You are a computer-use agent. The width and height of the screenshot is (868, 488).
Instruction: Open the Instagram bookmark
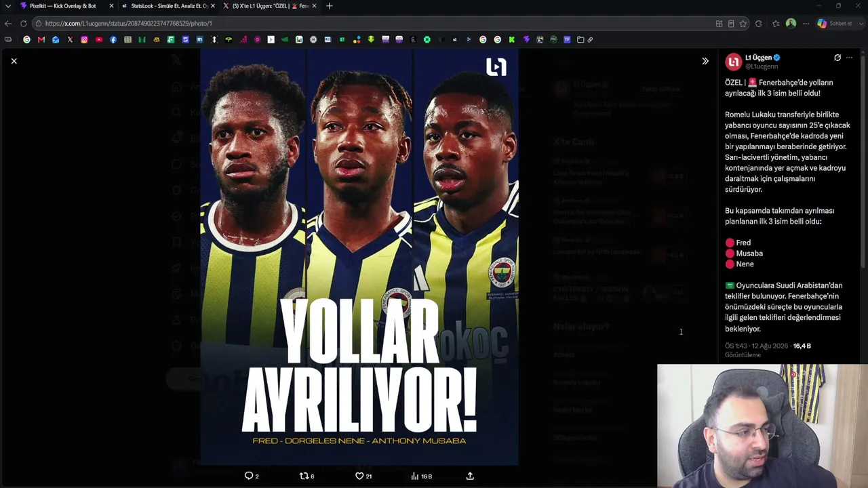[84, 39]
